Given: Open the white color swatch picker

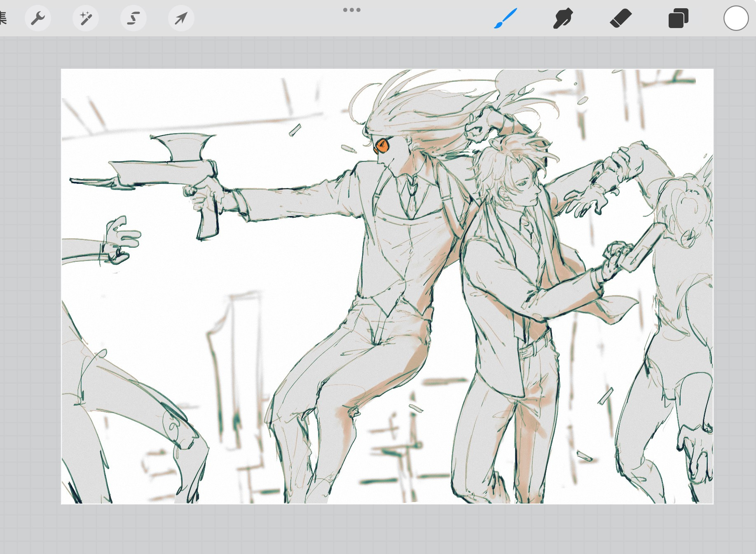Looking at the screenshot, I should pos(736,18).
